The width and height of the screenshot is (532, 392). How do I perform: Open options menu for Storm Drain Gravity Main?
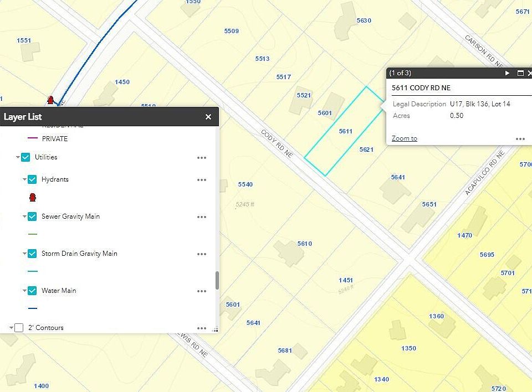click(202, 254)
